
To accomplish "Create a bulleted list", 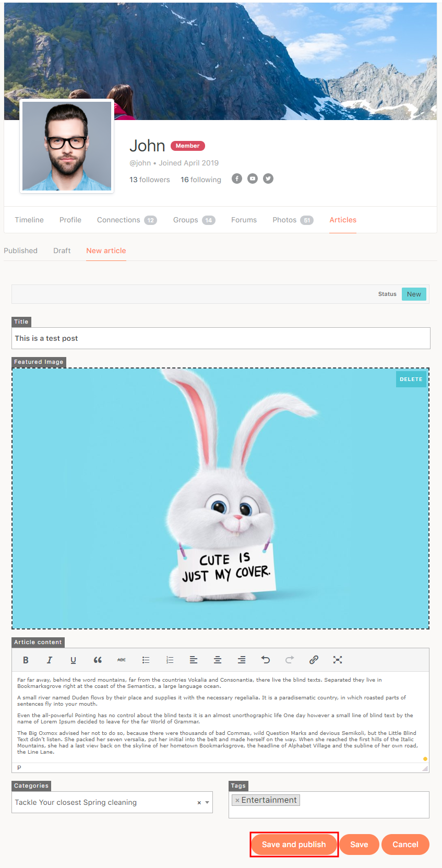I will point(146,660).
